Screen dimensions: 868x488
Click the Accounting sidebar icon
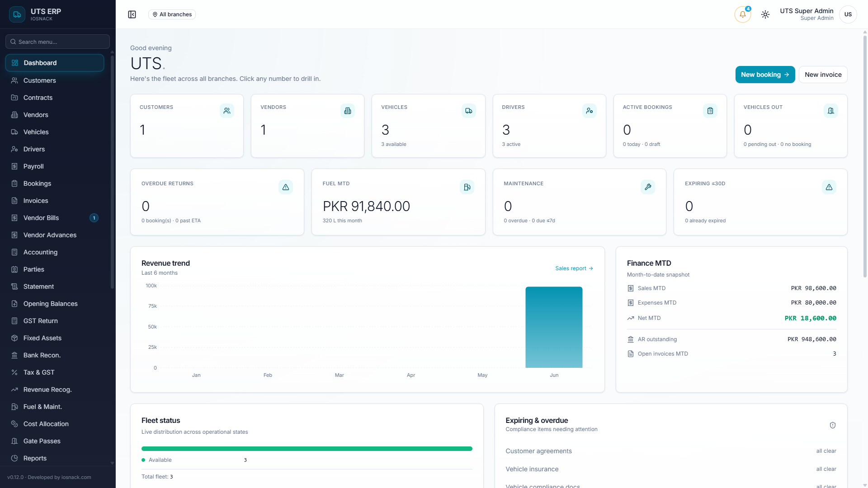14,252
